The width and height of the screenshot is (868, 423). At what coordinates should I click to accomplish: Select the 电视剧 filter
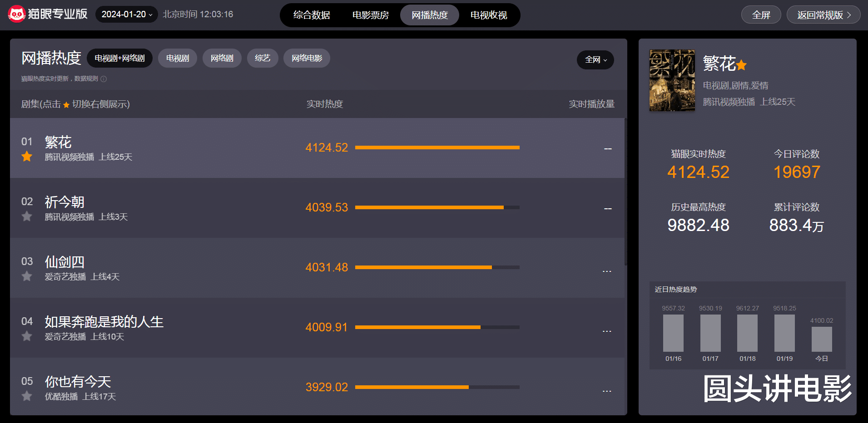[178, 58]
